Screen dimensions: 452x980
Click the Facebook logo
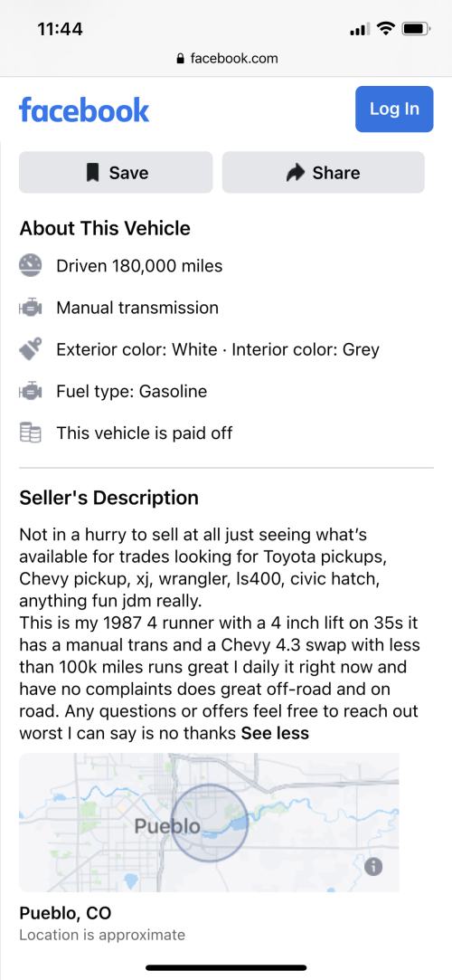84,110
